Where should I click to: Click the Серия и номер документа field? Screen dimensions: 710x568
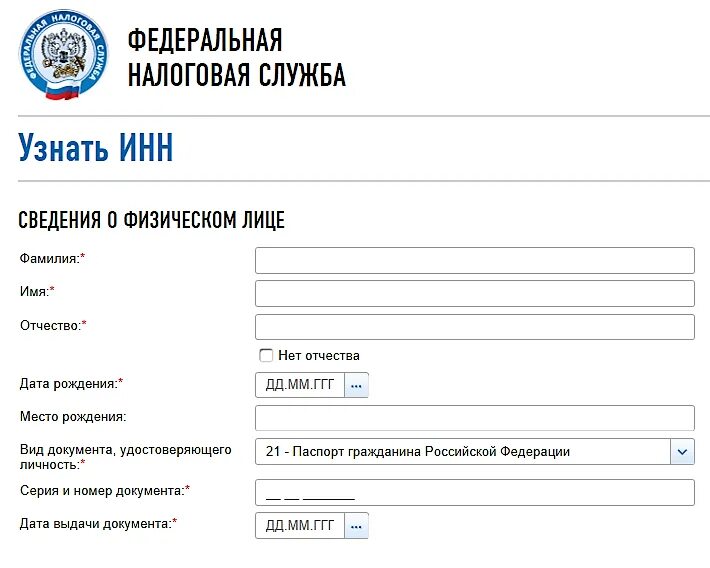(x=474, y=493)
